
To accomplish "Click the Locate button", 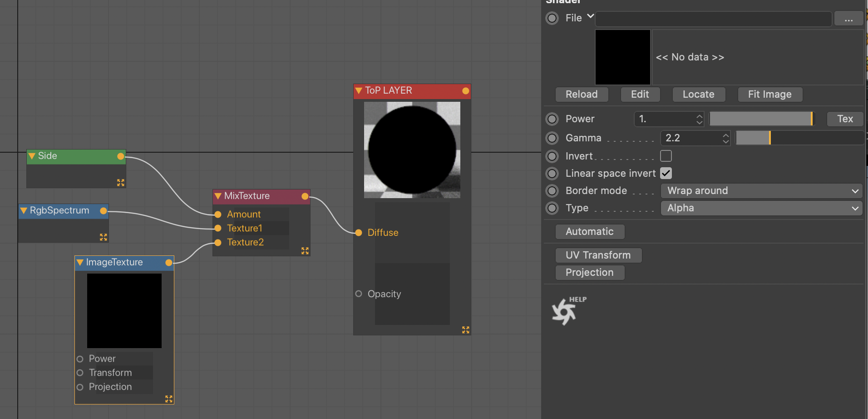I will click(699, 95).
